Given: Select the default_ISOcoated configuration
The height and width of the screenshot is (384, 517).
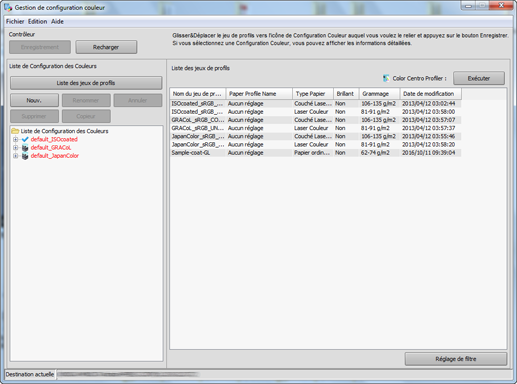Looking at the screenshot, I should (54, 139).
